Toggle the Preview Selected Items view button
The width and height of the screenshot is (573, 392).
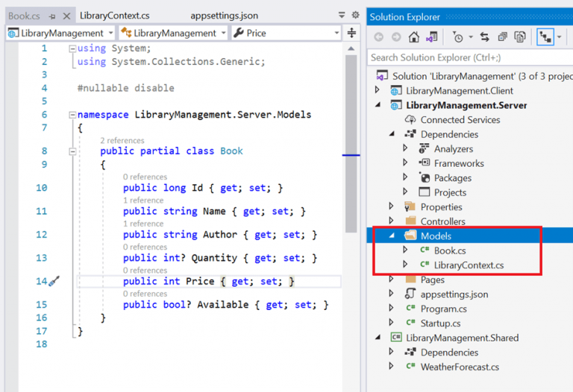pos(545,37)
